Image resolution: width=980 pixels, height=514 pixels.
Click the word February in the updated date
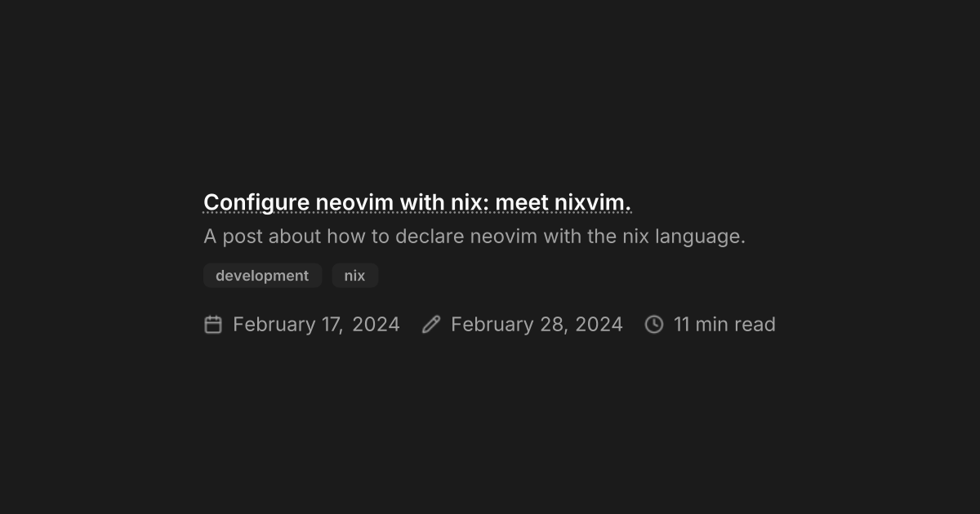pos(492,326)
